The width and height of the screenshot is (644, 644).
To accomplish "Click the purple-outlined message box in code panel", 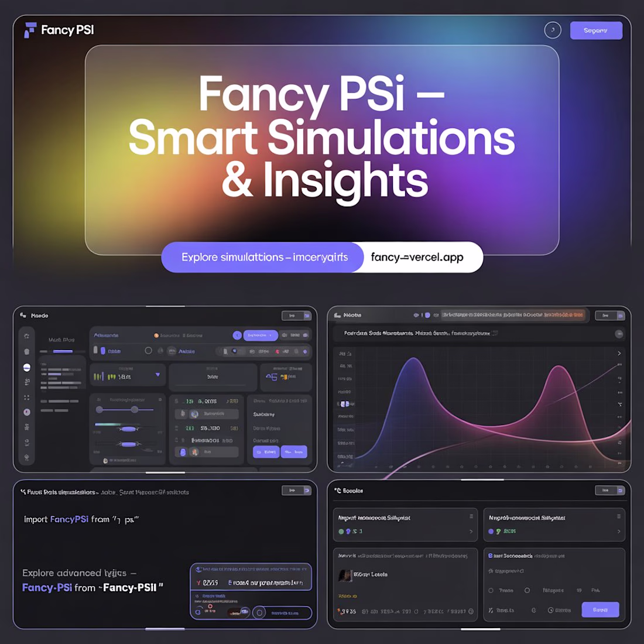I will point(251,577).
